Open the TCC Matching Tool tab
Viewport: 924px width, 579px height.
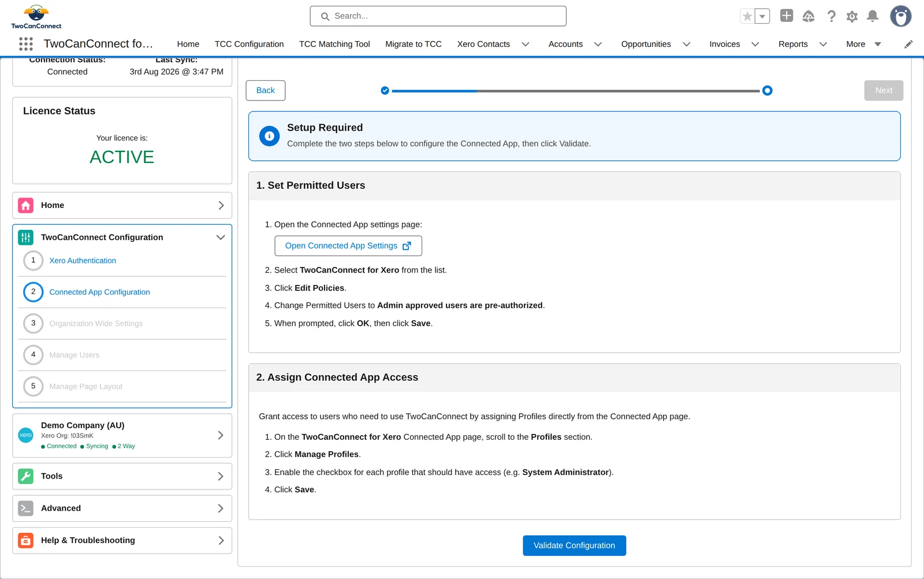coord(334,44)
